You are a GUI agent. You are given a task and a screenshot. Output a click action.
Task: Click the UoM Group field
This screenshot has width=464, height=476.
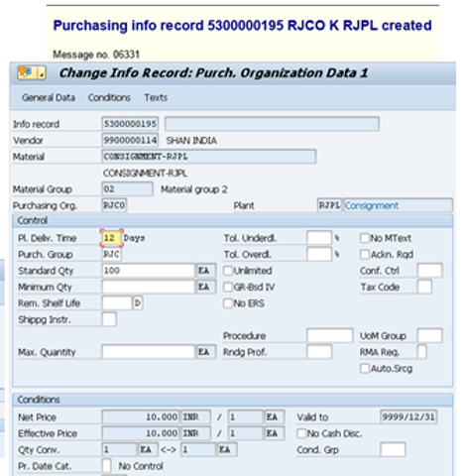[429, 335]
